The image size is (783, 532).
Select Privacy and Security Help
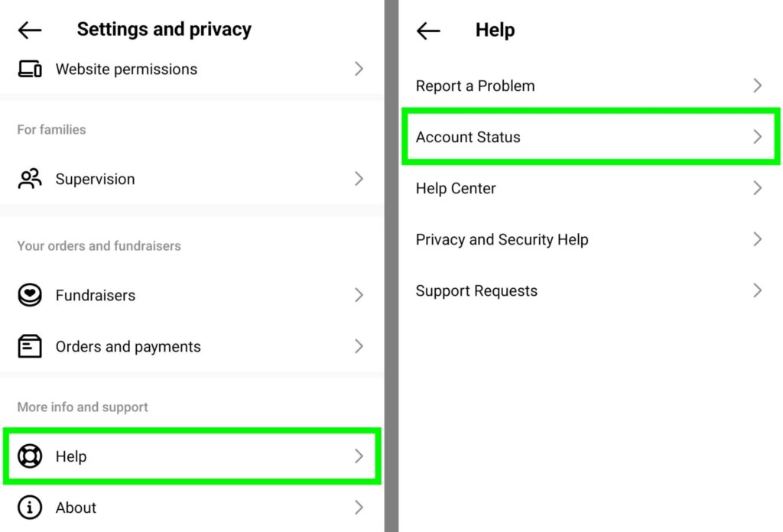[591, 239]
